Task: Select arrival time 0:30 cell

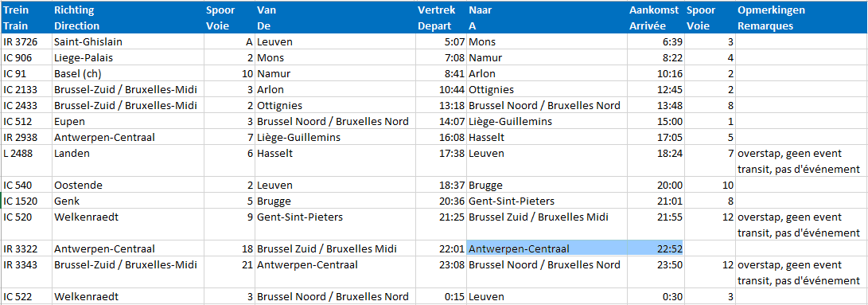Action: click(656, 296)
